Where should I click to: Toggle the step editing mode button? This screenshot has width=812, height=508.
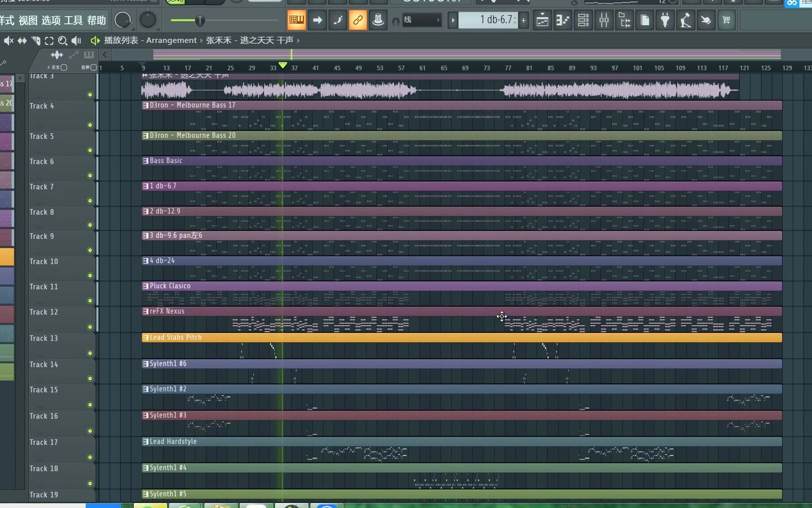pyautogui.click(x=338, y=20)
